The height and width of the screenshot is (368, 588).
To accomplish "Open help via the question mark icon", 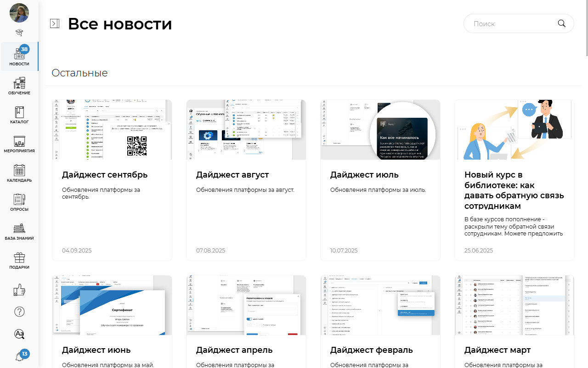I will [19, 311].
